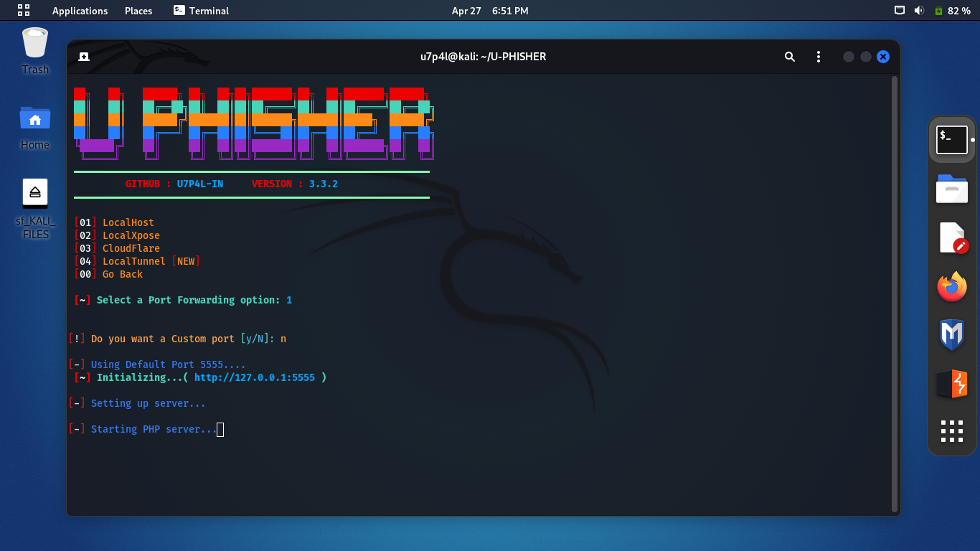The image size is (980, 551).
Task: Click the terminal title u7p4l@kali: ~/U-PHISHER
Action: point(484,57)
